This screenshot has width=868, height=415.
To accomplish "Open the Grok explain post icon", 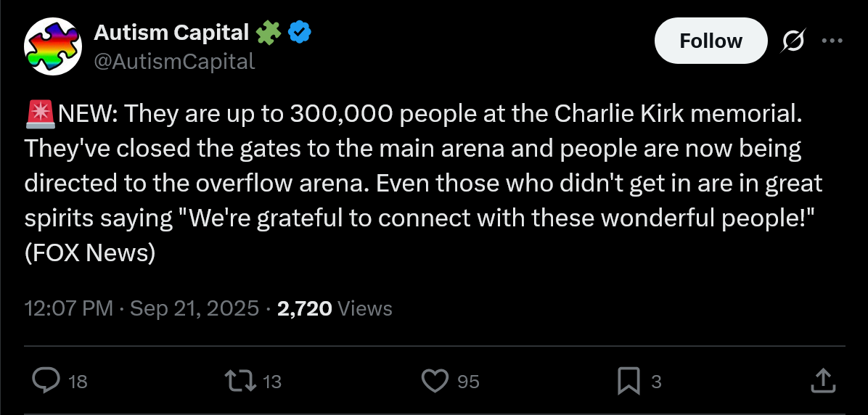I will (x=793, y=41).
